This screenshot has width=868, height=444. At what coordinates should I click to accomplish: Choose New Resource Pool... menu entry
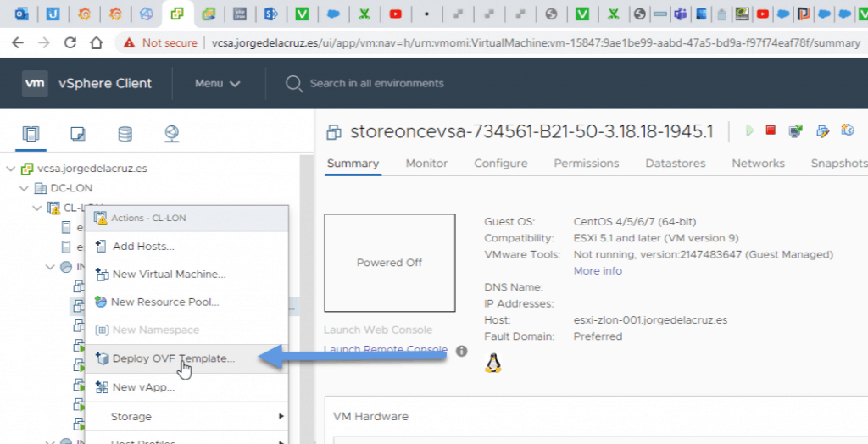click(x=186, y=302)
